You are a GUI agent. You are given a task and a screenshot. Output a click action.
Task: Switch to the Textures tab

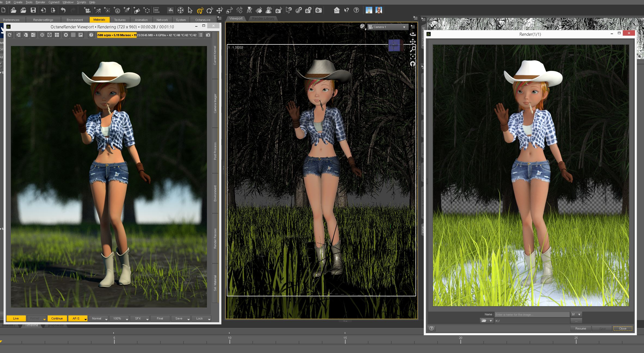pos(120,20)
